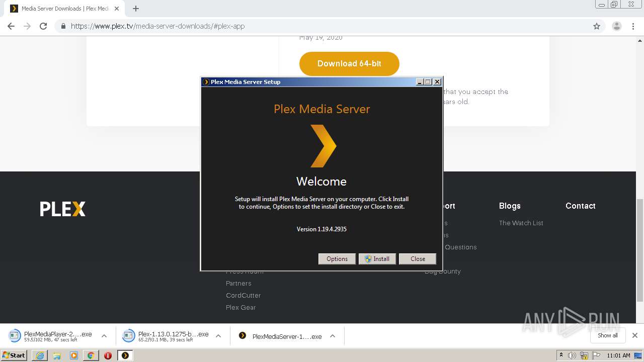644x362 pixels.
Task: Go back in Chrome browser
Action: click(x=11, y=26)
